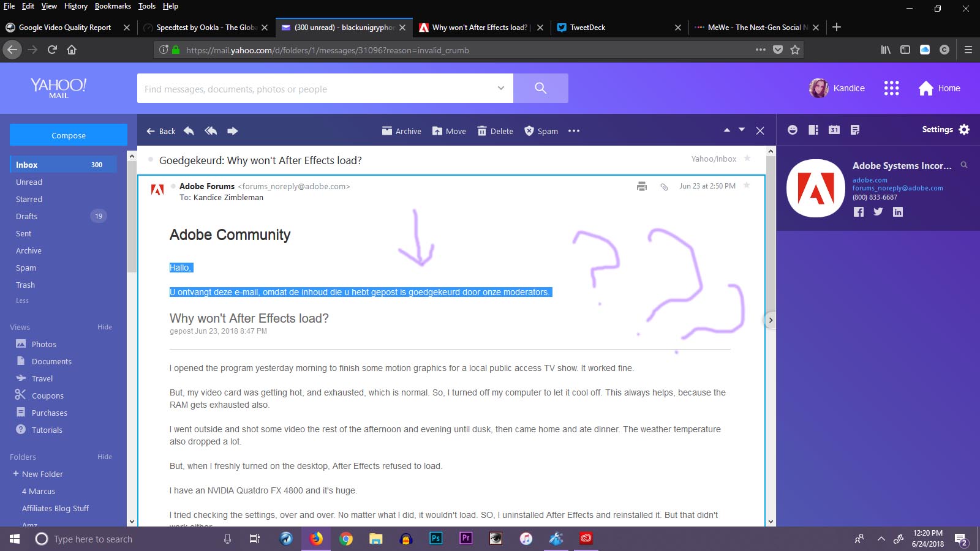Open the 4 Marcus folder
The image size is (980, 551).
point(39,491)
